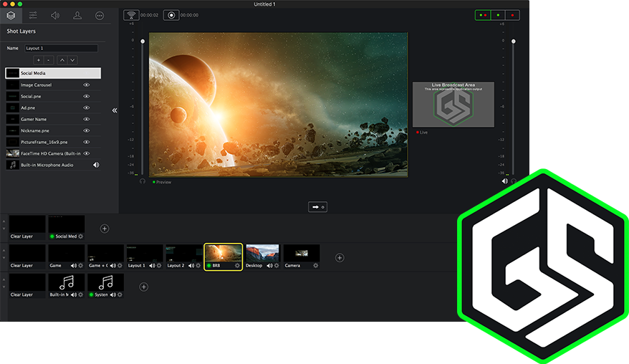The width and height of the screenshot is (629, 364).
Task: Collapse the inspector panel with double chevron
Action: (115, 110)
